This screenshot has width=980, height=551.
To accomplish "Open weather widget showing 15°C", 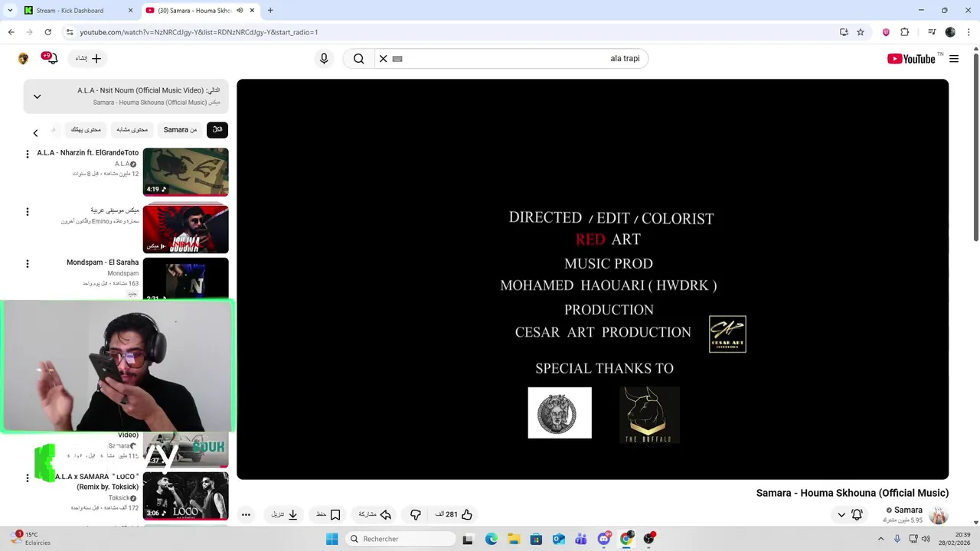I will pos(31,539).
